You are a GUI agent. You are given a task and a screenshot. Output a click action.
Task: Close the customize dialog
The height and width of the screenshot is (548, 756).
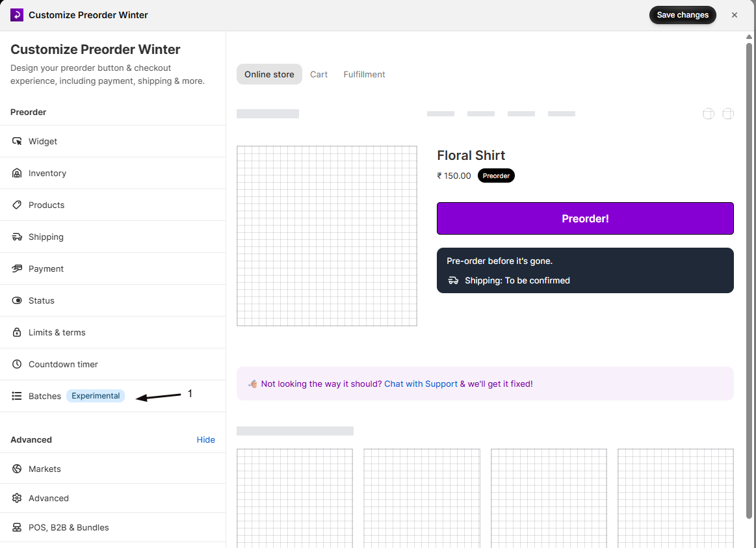(x=735, y=15)
